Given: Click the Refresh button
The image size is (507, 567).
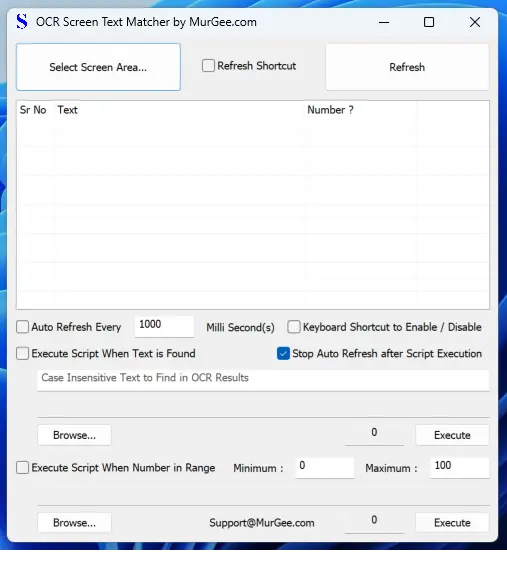Looking at the screenshot, I should pos(407,67).
